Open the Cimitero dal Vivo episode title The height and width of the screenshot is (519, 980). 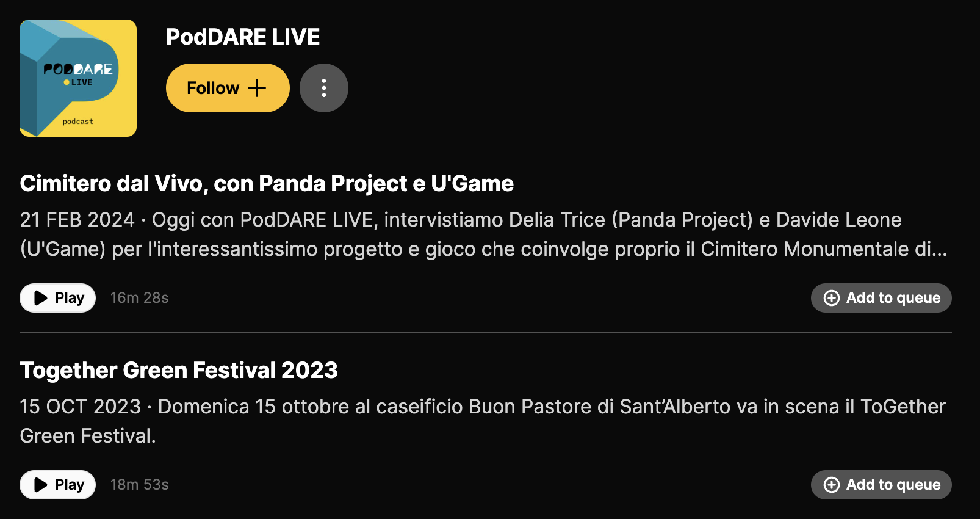coord(267,183)
